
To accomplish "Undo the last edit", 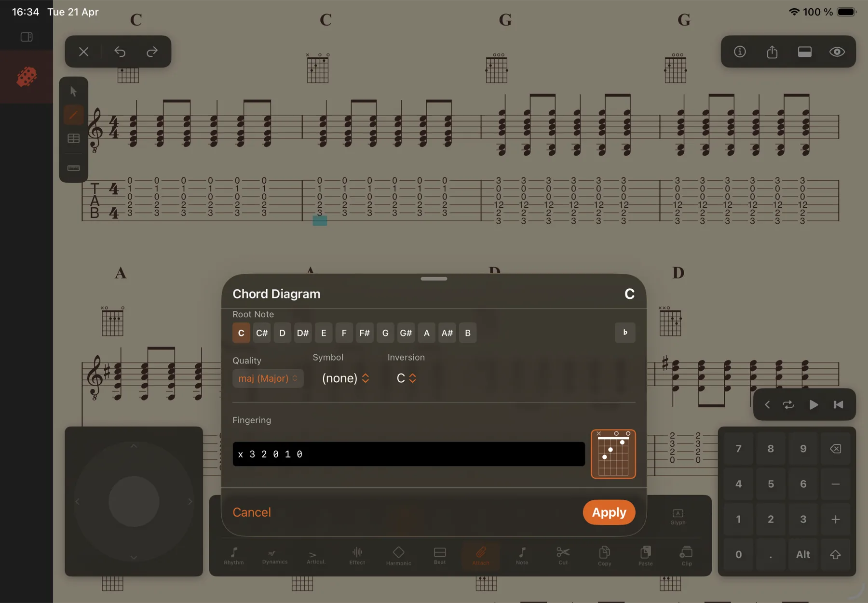I will pos(120,52).
